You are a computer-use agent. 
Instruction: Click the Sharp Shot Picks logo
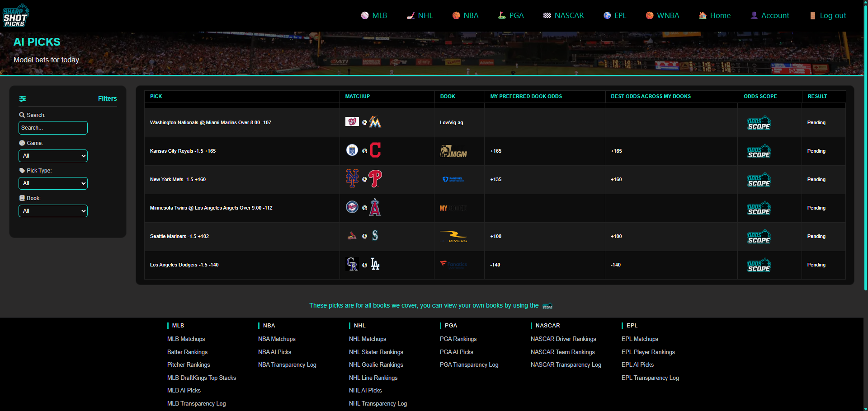tap(16, 15)
